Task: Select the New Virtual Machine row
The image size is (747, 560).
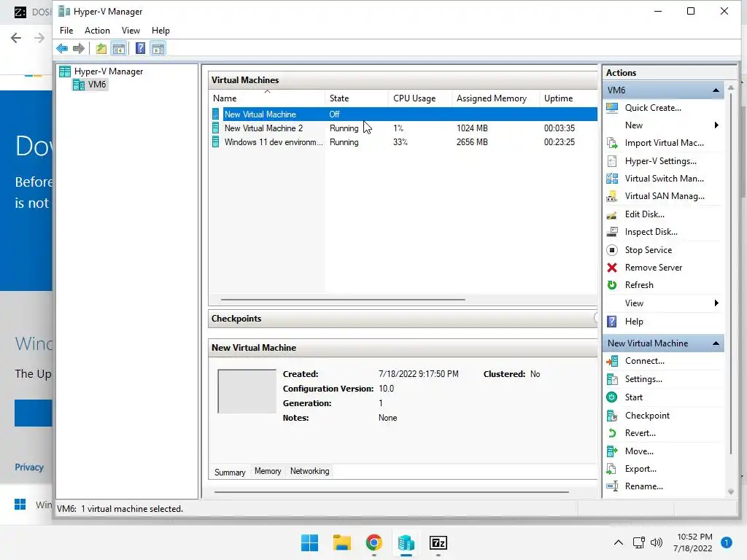Action: pos(403,114)
